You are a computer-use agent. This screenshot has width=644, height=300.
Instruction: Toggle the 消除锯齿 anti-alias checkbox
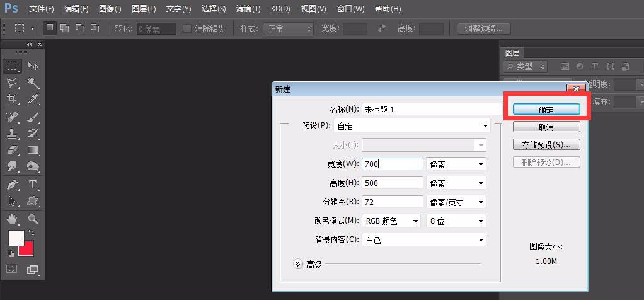click(x=187, y=28)
